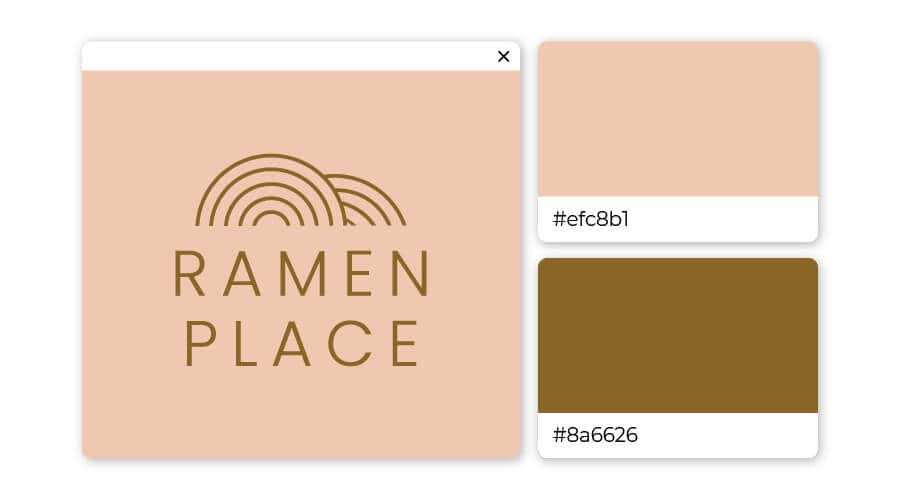This screenshot has height=500, width=900.
Task: Click the #8a6626 hex code label
Action: point(595,435)
